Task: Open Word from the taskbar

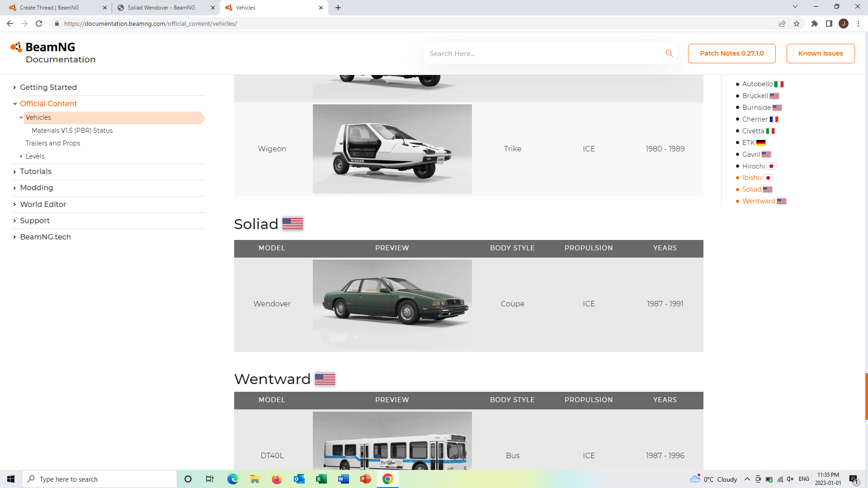Action: coord(343,479)
